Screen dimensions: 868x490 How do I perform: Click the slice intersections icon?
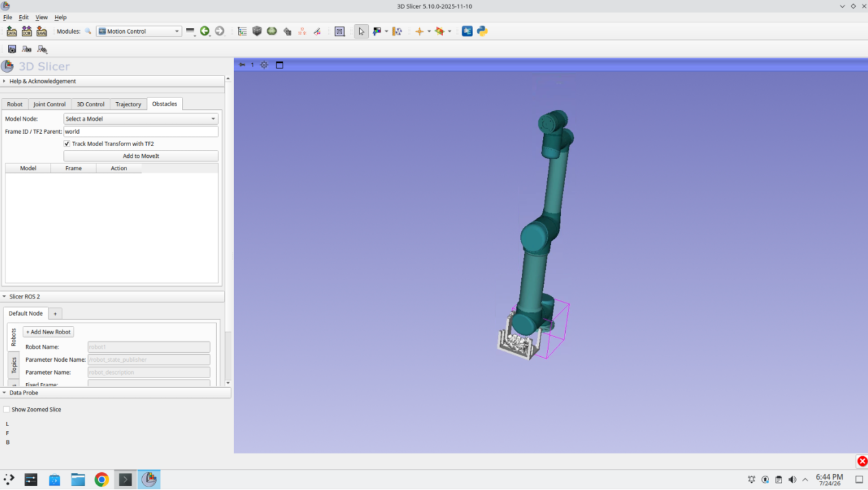[x=440, y=32]
